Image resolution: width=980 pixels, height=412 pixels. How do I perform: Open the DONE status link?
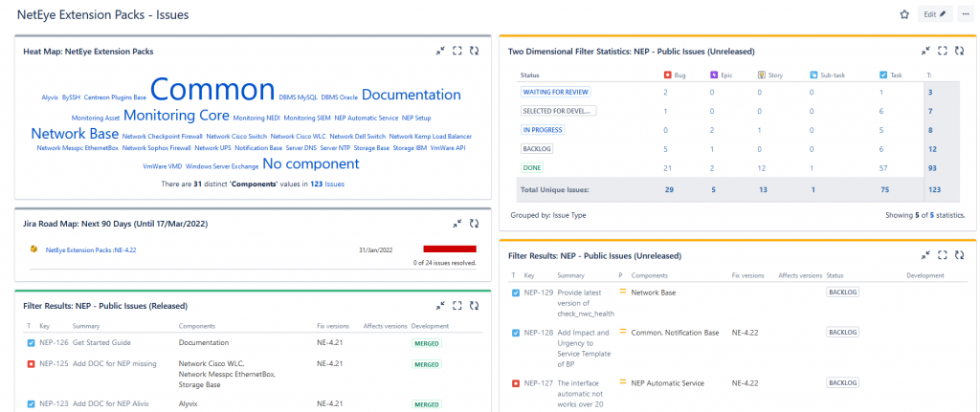click(x=532, y=168)
